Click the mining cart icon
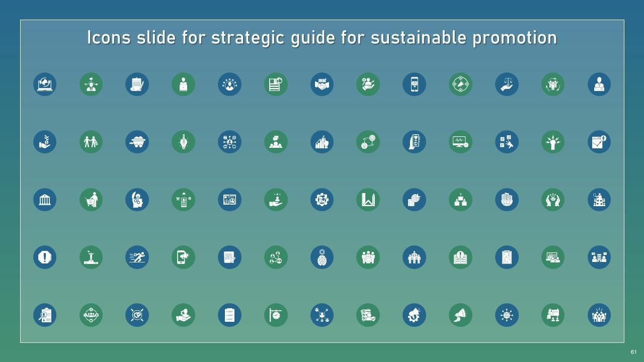The image size is (644, 362). [x=137, y=142]
